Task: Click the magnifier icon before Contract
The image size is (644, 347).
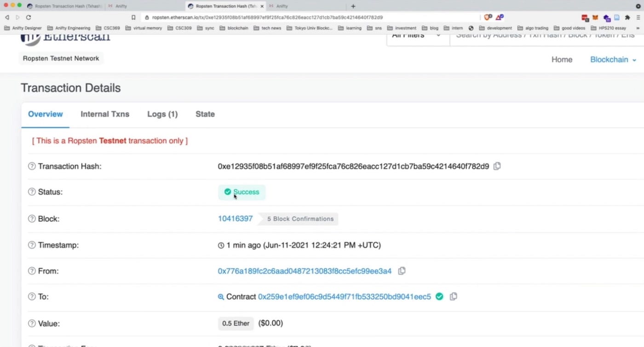Action: [221, 297]
